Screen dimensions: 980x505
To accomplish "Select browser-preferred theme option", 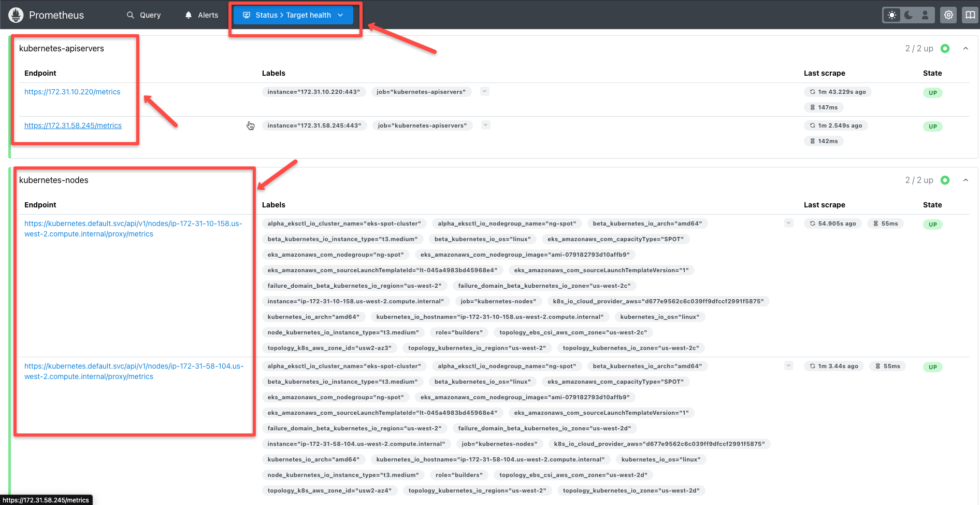I will coord(925,15).
